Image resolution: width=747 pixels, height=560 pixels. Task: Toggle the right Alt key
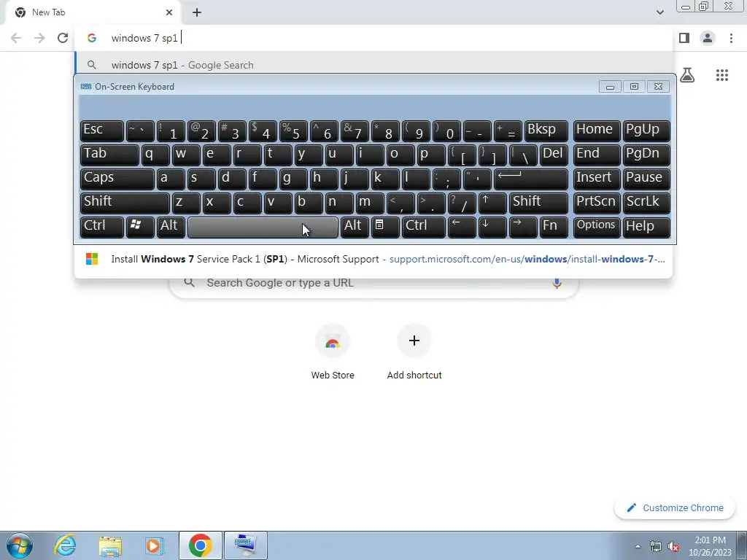click(355, 227)
